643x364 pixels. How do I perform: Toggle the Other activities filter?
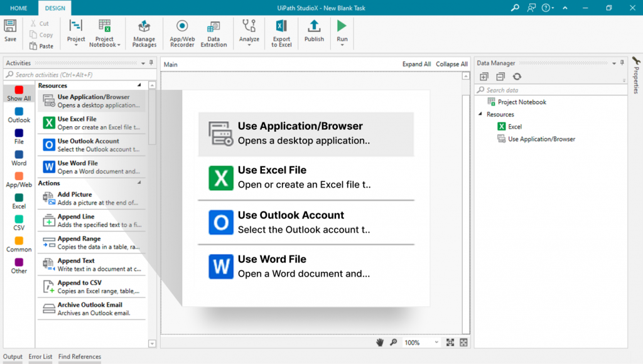(x=19, y=267)
